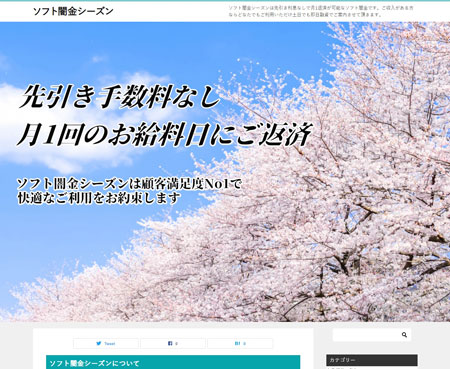This screenshot has width=450, height=369.
Task: Click the magnifying glass search icon
Action: [404, 335]
